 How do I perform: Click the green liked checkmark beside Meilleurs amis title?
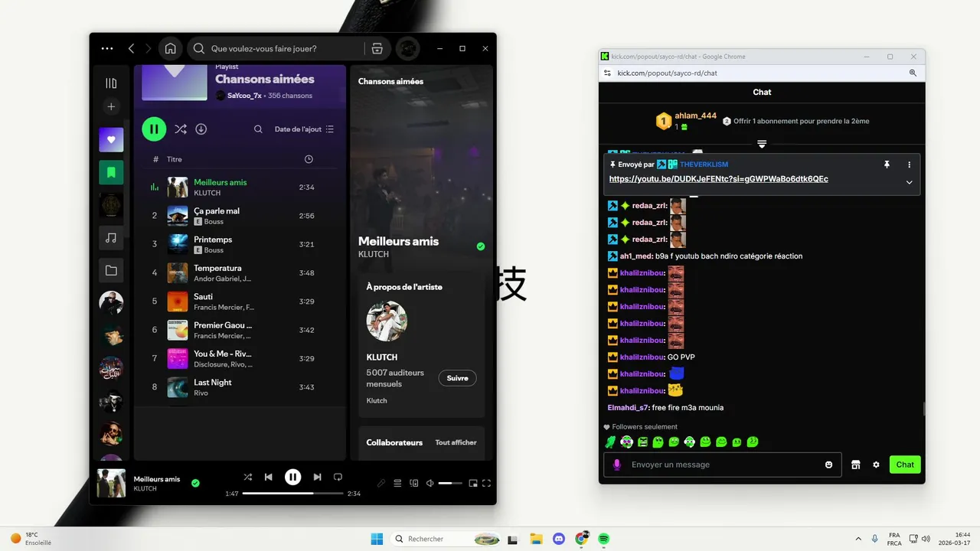tap(481, 246)
